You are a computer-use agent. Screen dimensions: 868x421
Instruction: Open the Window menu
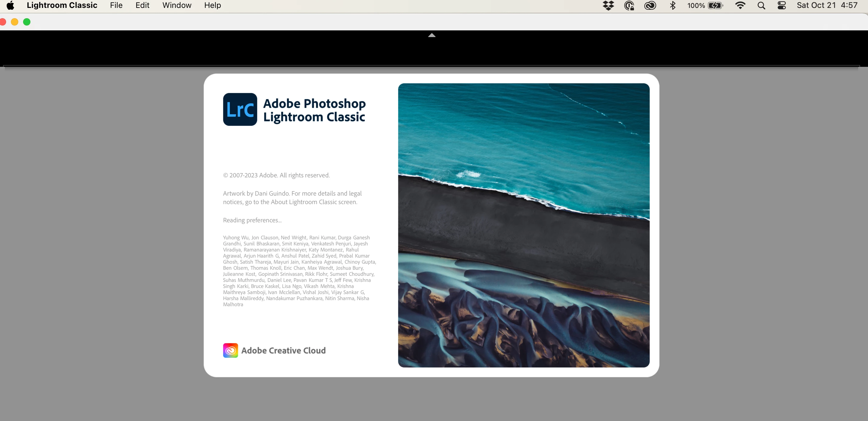click(177, 5)
